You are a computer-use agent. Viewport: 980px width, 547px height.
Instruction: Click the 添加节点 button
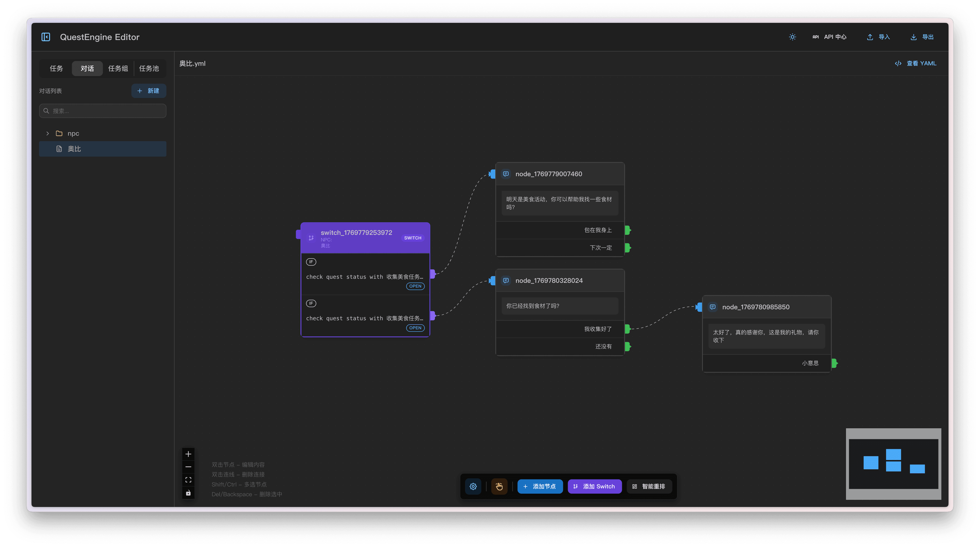pyautogui.click(x=540, y=486)
